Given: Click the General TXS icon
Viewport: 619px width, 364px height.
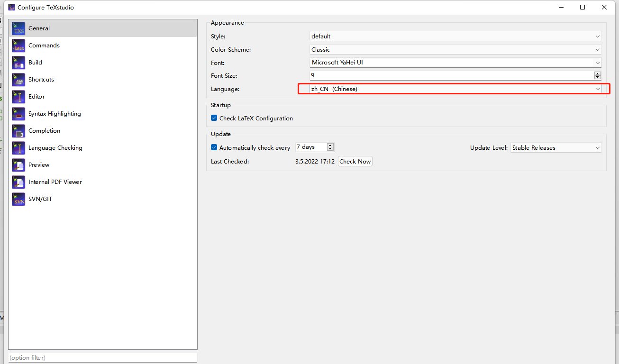Looking at the screenshot, I should [18, 28].
